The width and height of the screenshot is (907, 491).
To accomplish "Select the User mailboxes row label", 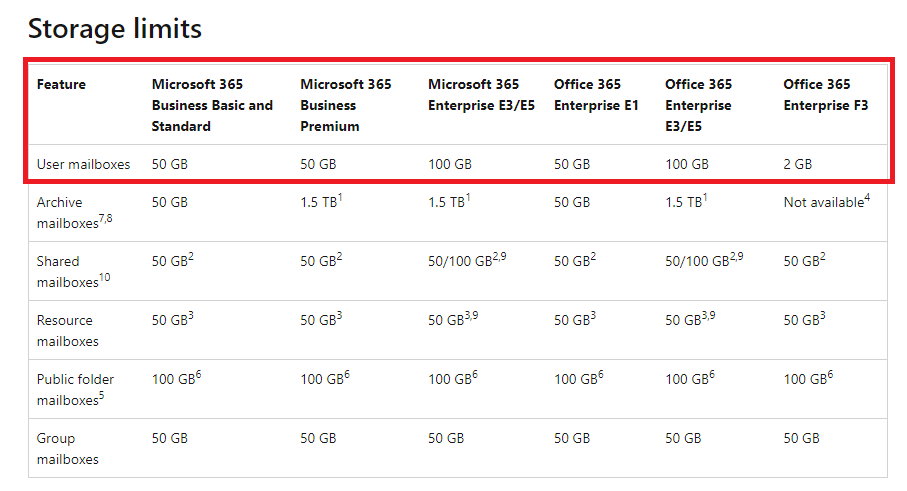I will tap(83, 164).
